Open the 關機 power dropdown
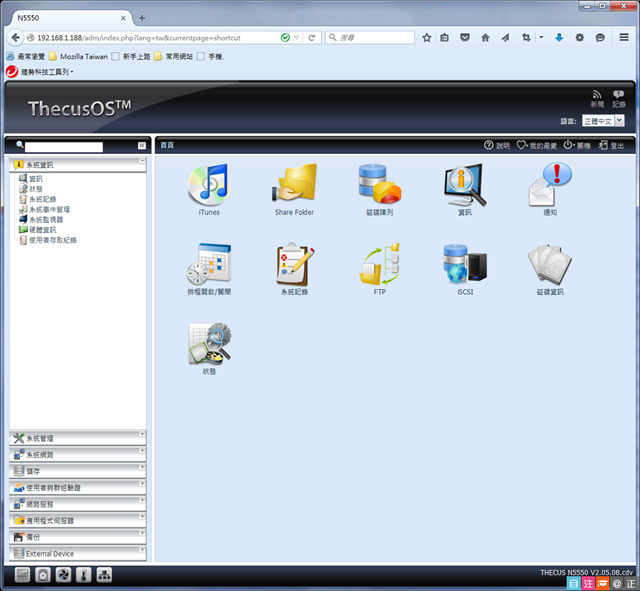This screenshot has height=591, width=640. point(577,145)
